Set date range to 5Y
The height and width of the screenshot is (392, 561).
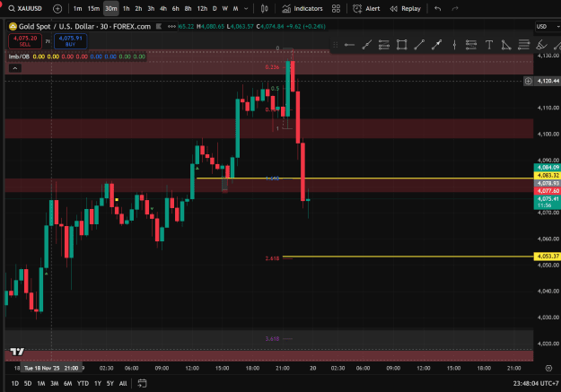[x=110, y=383]
